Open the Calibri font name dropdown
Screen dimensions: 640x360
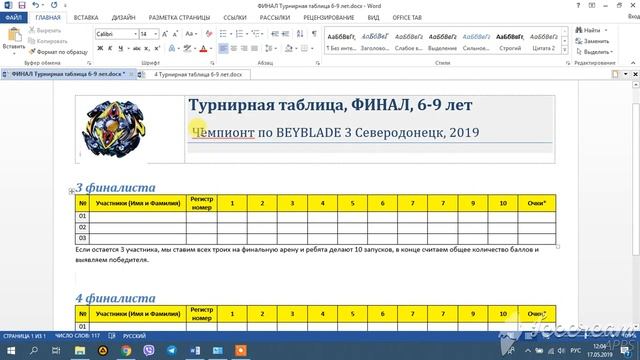(x=136, y=34)
